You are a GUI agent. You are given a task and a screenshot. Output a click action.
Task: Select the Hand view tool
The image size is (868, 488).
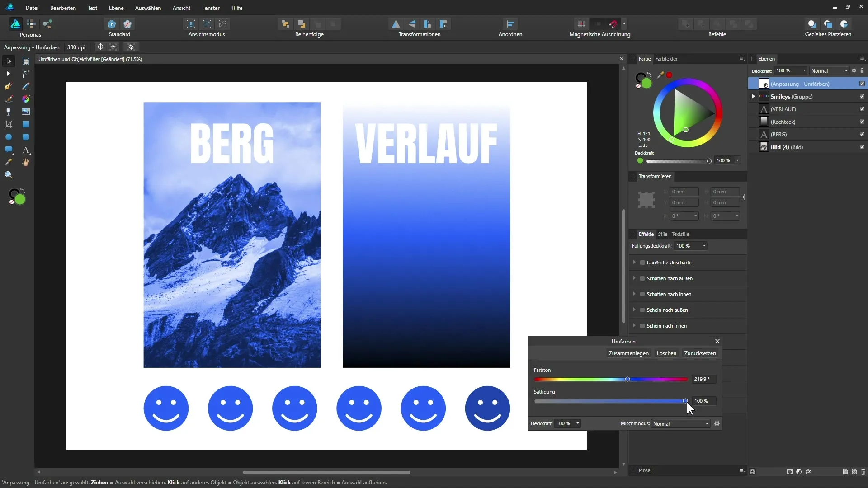(26, 162)
